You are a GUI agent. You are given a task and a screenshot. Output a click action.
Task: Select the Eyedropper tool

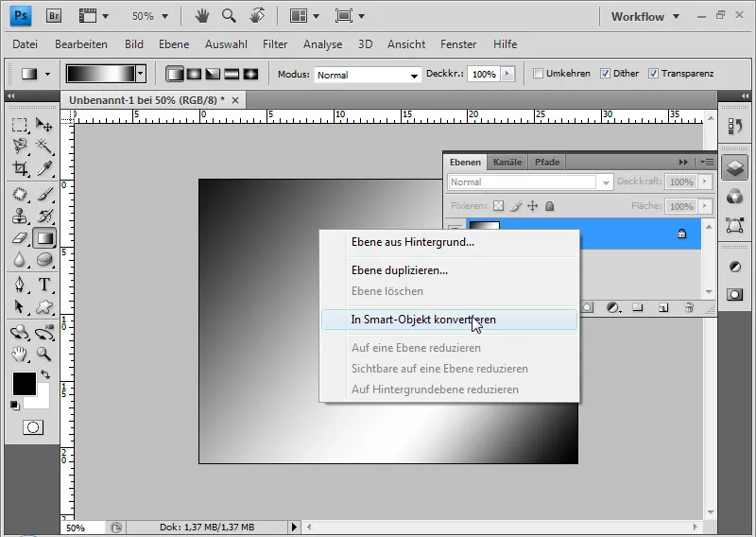click(44, 168)
